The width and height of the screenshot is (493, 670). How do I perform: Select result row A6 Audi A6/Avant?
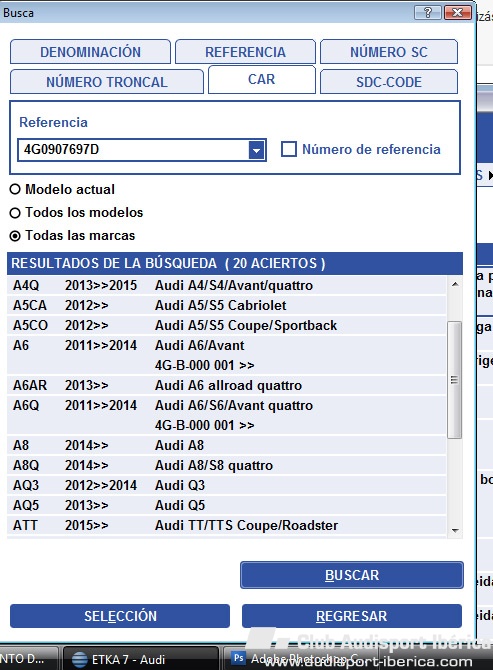pyautogui.click(x=227, y=355)
